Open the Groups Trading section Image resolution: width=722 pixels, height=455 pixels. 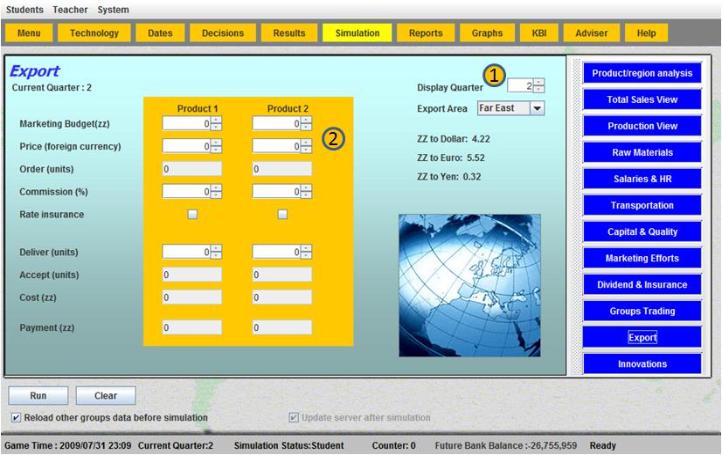(x=642, y=311)
